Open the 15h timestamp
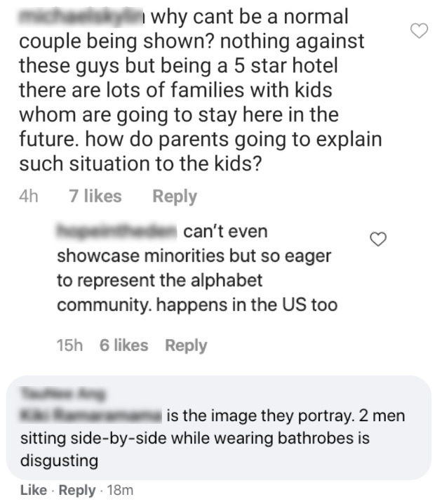Image resolution: width=437 pixels, height=504 pixels. click(69, 345)
